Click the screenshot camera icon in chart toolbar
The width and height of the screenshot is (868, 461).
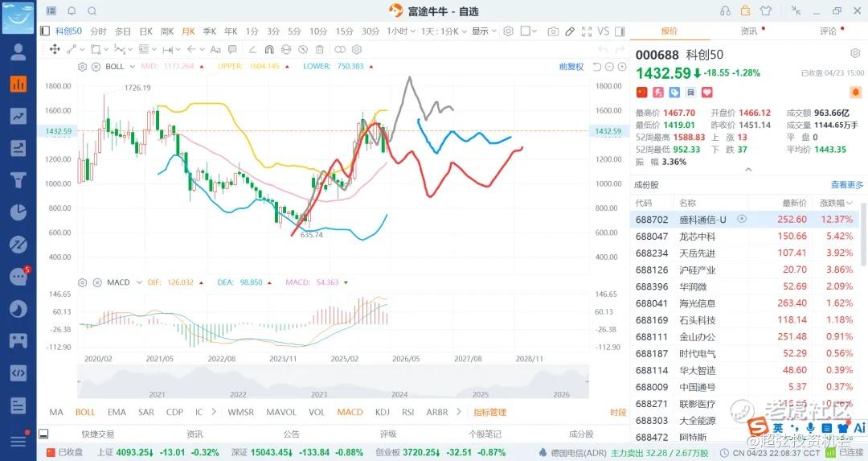(553, 31)
